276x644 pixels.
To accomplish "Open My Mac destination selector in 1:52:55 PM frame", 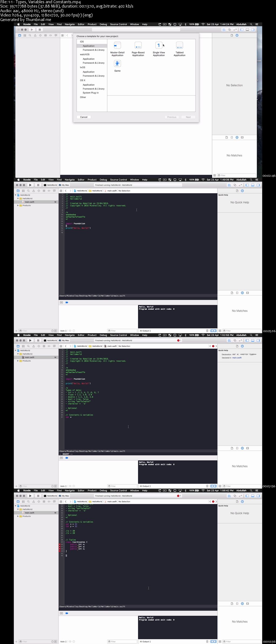I will coord(64,340).
